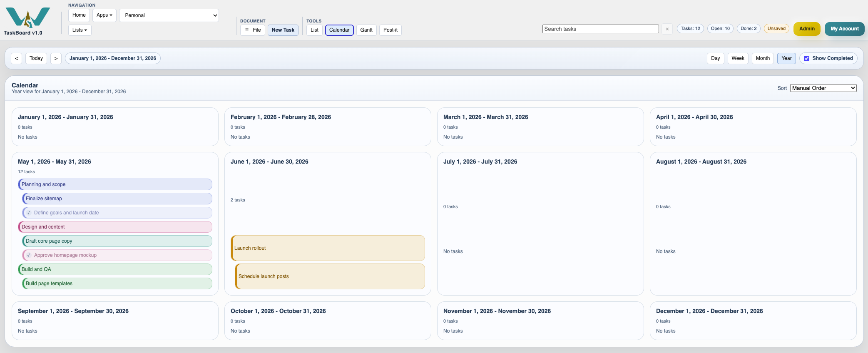Open the Admin panel
Screen dimensions: 868x353
click(x=807, y=29)
